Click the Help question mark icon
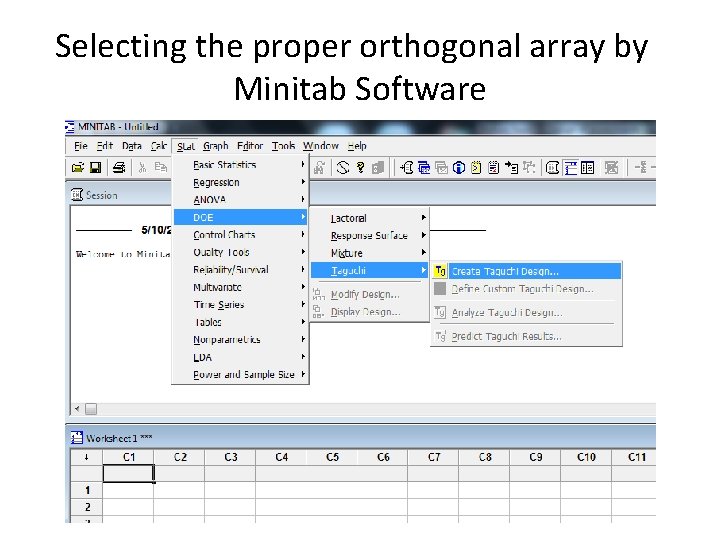720x540 pixels. [x=360, y=168]
